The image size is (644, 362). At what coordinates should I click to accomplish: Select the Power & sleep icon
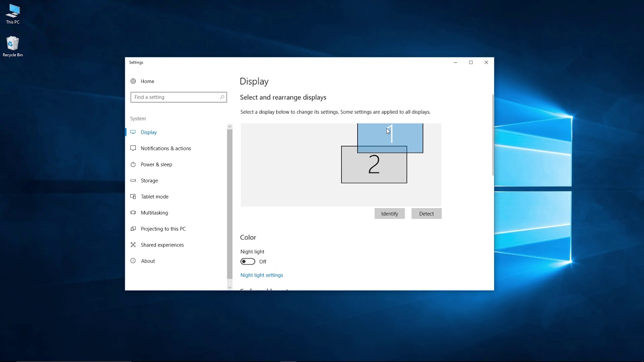pyautogui.click(x=133, y=164)
